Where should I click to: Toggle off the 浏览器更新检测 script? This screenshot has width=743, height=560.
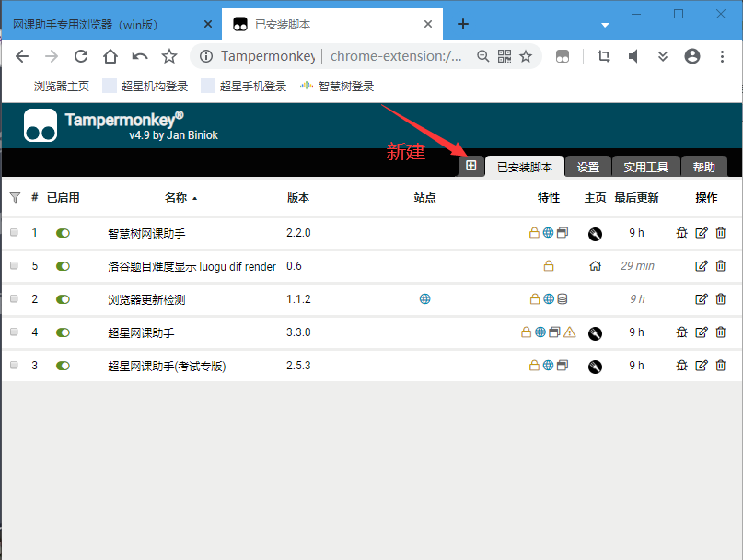click(x=63, y=299)
